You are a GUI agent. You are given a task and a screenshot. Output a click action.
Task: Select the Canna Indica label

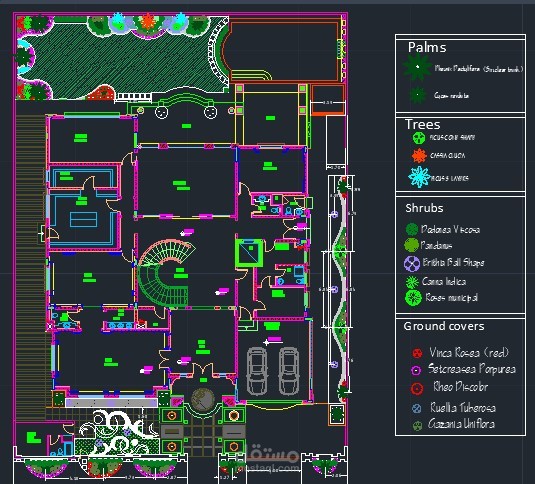coord(444,281)
